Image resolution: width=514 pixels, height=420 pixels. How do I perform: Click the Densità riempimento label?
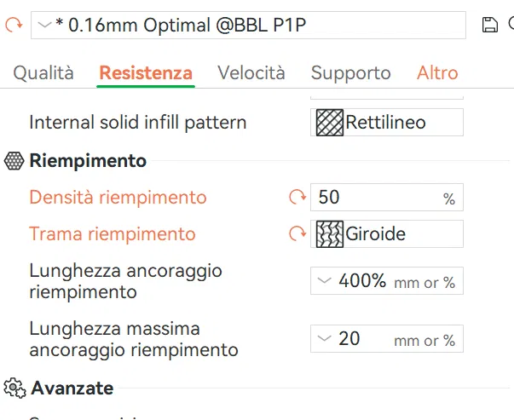pos(118,198)
